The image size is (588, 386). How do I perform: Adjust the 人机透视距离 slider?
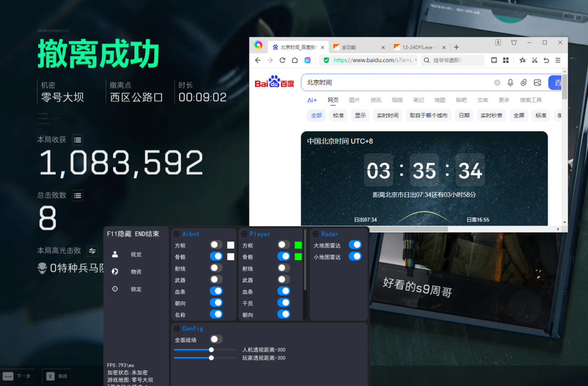click(211, 350)
